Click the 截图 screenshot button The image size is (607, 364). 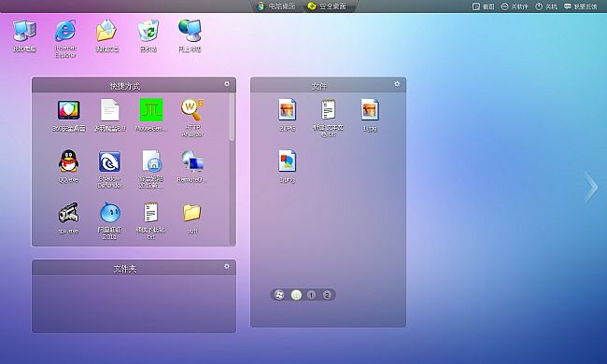(484, 7)
